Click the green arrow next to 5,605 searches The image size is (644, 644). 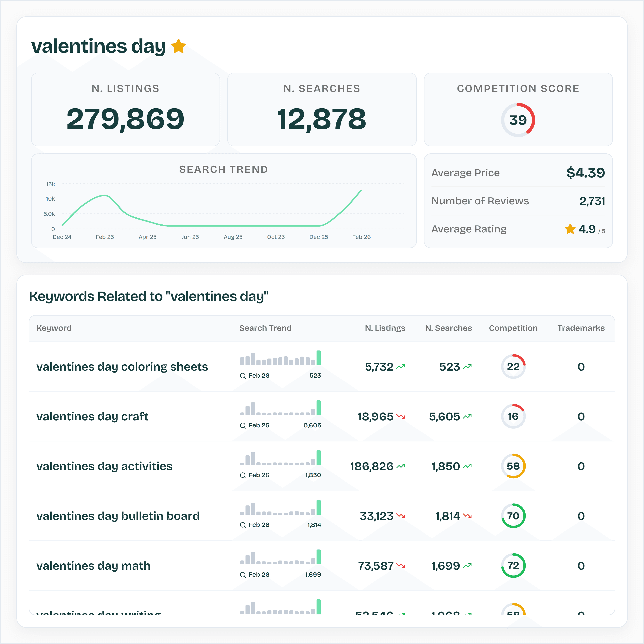click(x=467, y=416)
